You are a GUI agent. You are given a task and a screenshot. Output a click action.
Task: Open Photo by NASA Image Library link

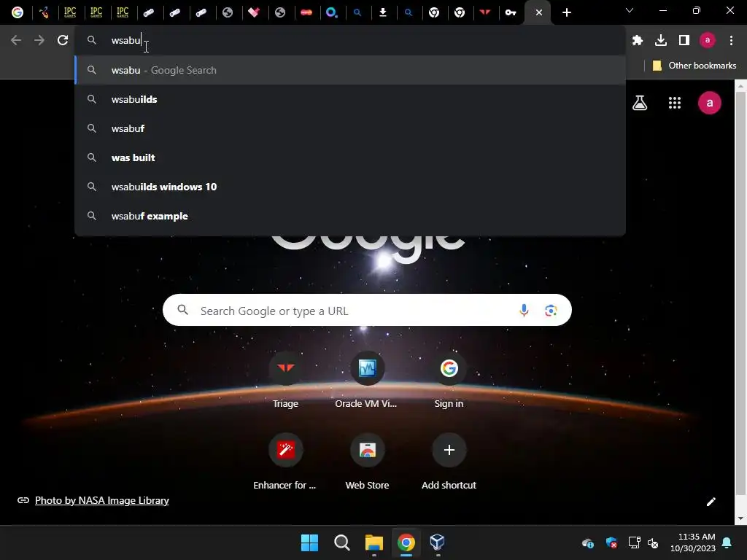point(102,500)
